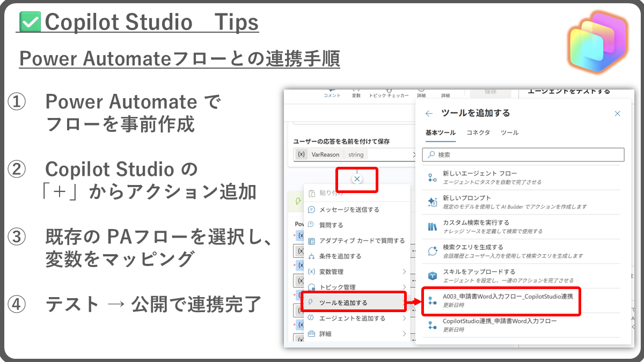This screenshot has height=362, width=644.
Task: Click the 検索クエリを生成する icon
Action: (x=433, y=251)
